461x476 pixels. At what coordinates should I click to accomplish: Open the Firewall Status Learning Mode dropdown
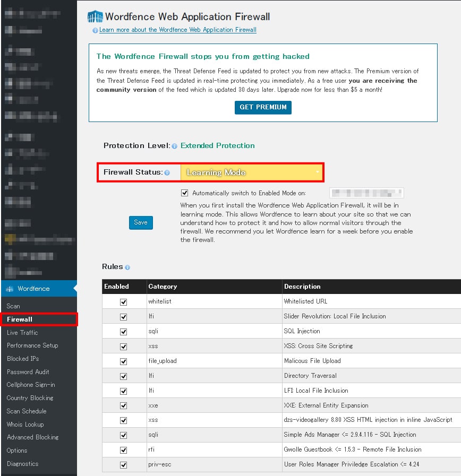pyautogui.click(x=252, y=172)
